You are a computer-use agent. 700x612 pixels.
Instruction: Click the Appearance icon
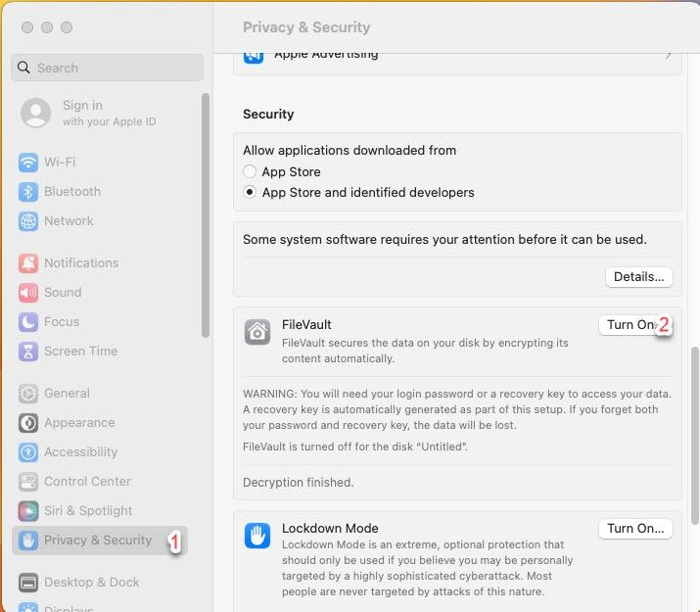[28, 423]
